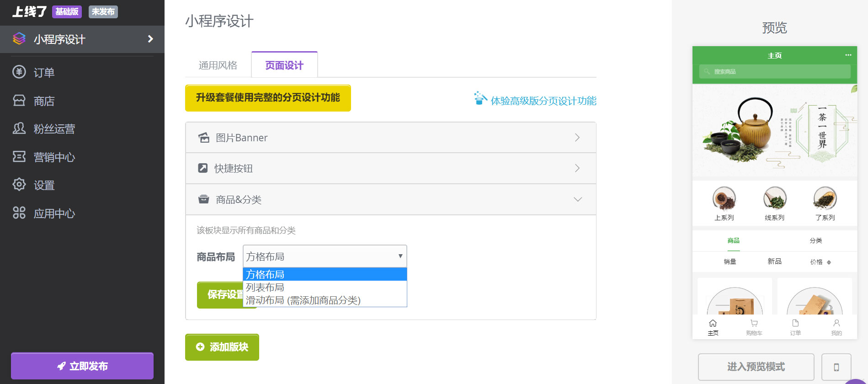Select 列表布局 from layout dropdown
Image resolution: width=868 pixels, height=384 pixels.
[265, 288]
